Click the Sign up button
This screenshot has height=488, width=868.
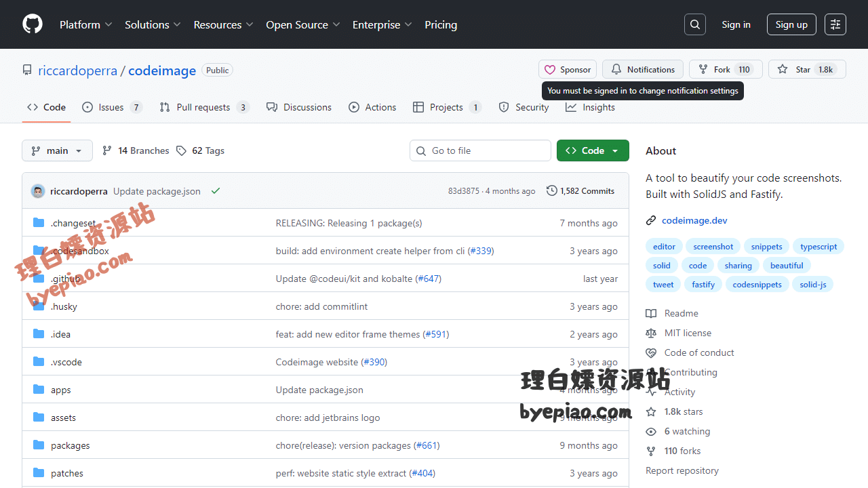tap(791, 24)
